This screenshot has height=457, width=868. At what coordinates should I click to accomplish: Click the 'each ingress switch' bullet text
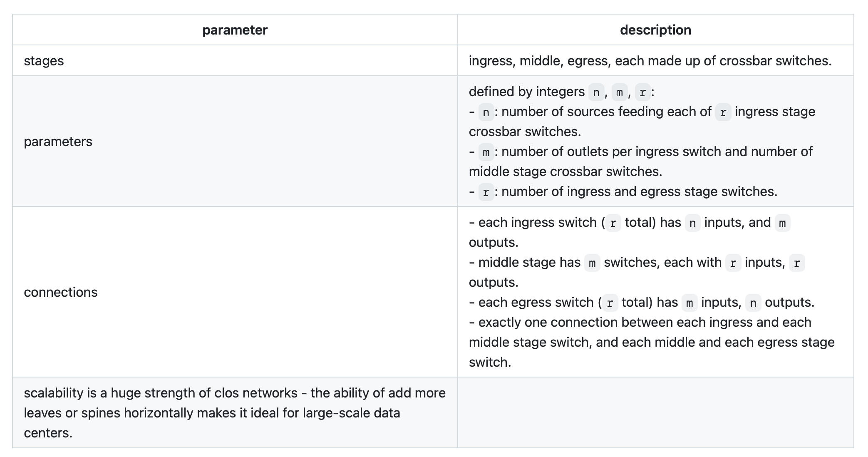click(x=629, y=232)
